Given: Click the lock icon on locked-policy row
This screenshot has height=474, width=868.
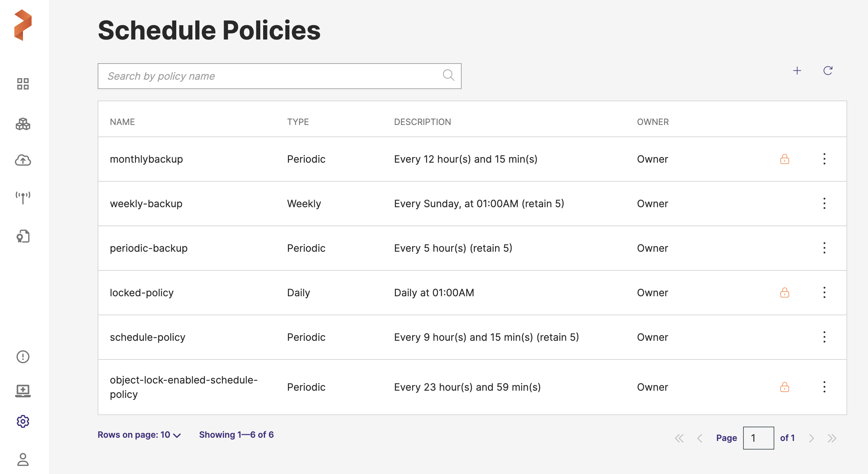Looking at the screenshot, I should [785, 293].
